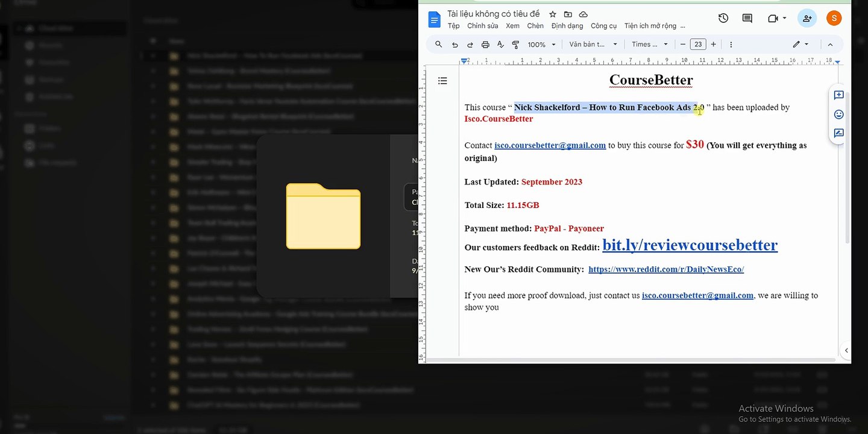Show more hidden menus via ellipsis
The height and width of the screenshot is (434, 868).
pyautogui.click(x=682, y=26)
